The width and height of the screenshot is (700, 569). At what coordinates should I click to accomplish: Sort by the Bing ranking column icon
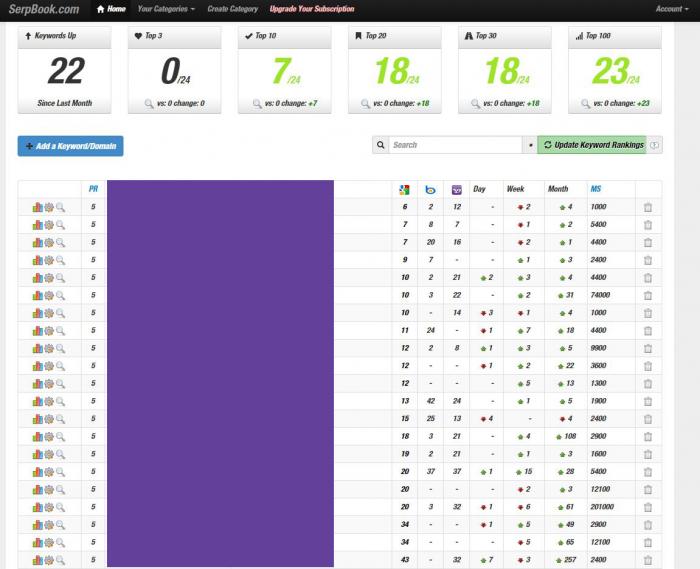tap(430, 190)
